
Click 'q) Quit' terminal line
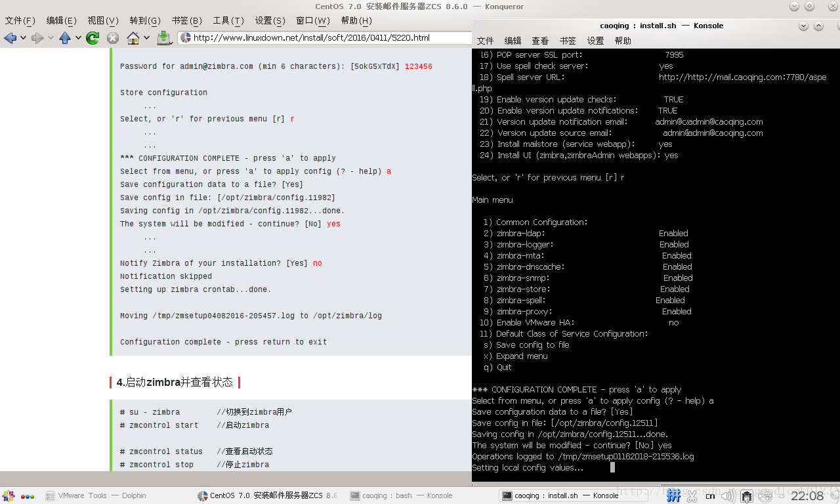point(497,367)
